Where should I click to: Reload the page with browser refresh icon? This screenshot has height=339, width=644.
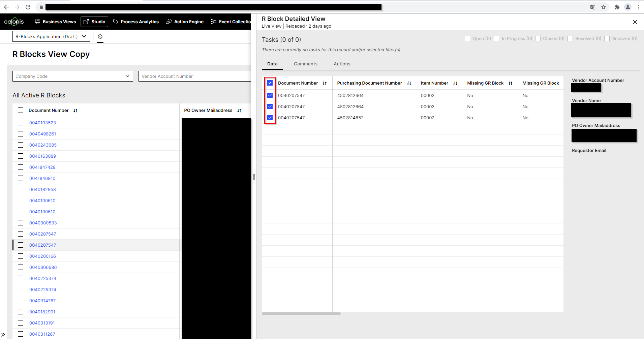(x=28, y=7)
